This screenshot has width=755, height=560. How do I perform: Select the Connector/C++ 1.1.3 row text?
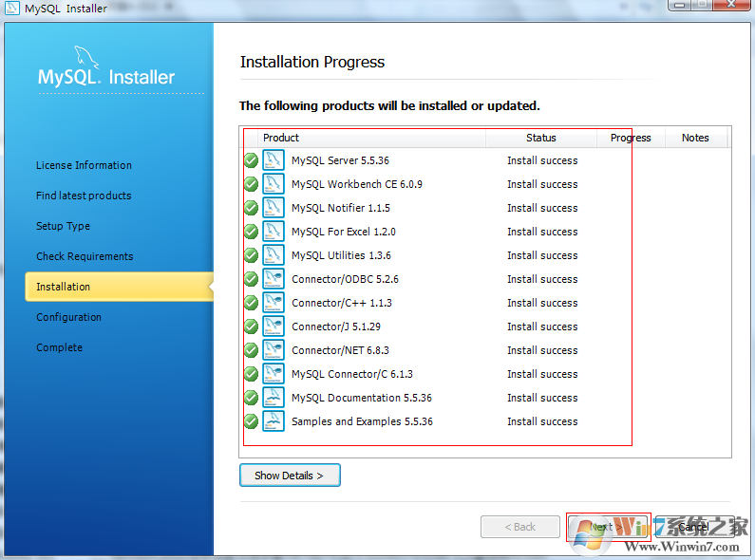[x=341, y=303]
